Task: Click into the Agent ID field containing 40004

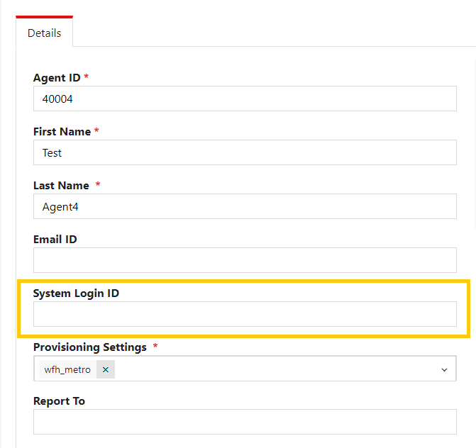Action: (245, 99)
